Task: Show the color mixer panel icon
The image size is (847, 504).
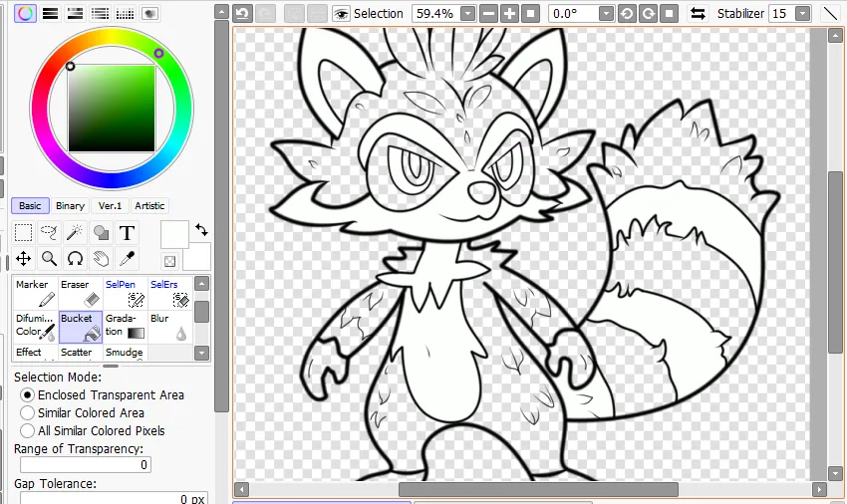Action: click(100, 13)
